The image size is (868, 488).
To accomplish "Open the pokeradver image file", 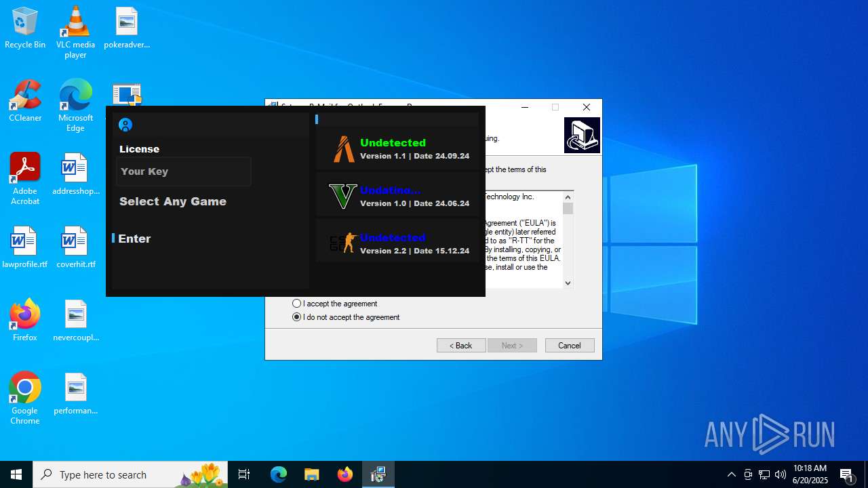I will click(x=127, y=28).
